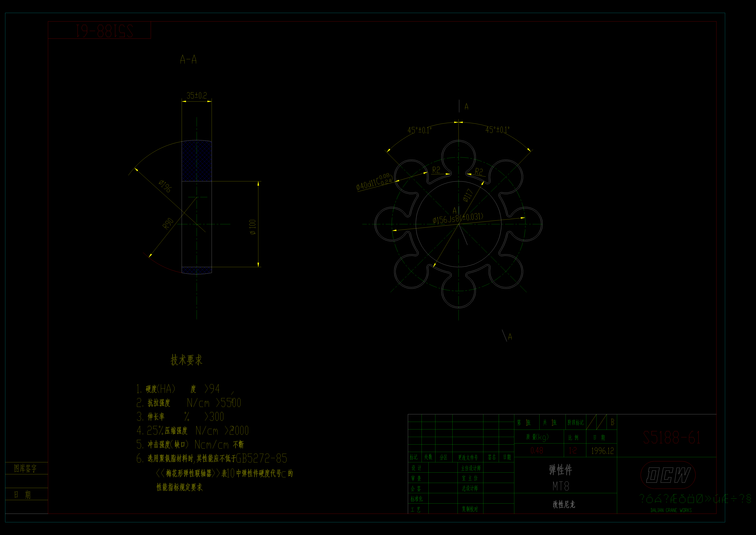The width and height of the screenshot is (756, 535).
Task: Select the 35±0.2 width dimension
Action: [197, 96]
